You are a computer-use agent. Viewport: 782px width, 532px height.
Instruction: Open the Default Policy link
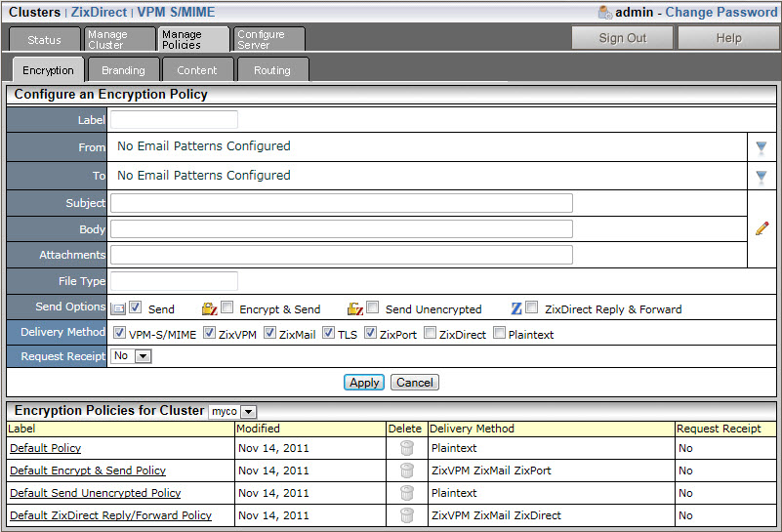pos(45,448)
